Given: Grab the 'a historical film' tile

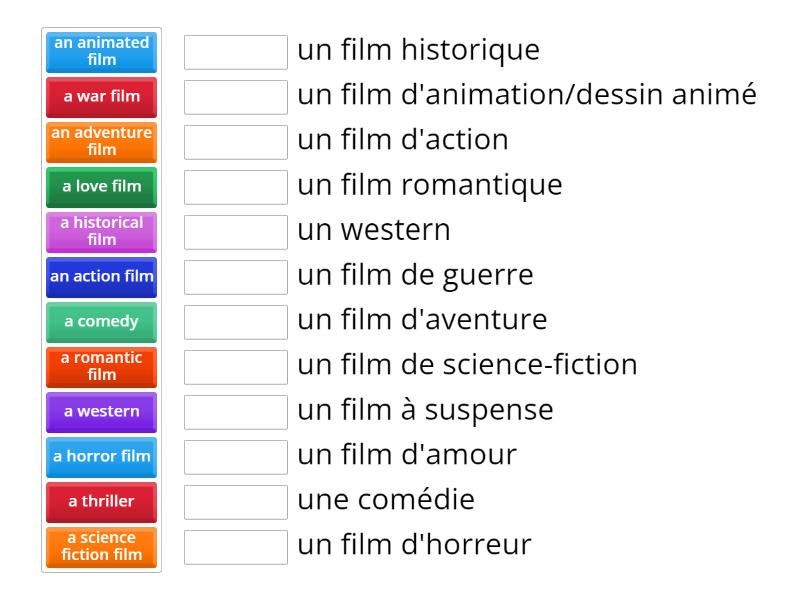Looking at the screenshot, I should tap(100, 232).
